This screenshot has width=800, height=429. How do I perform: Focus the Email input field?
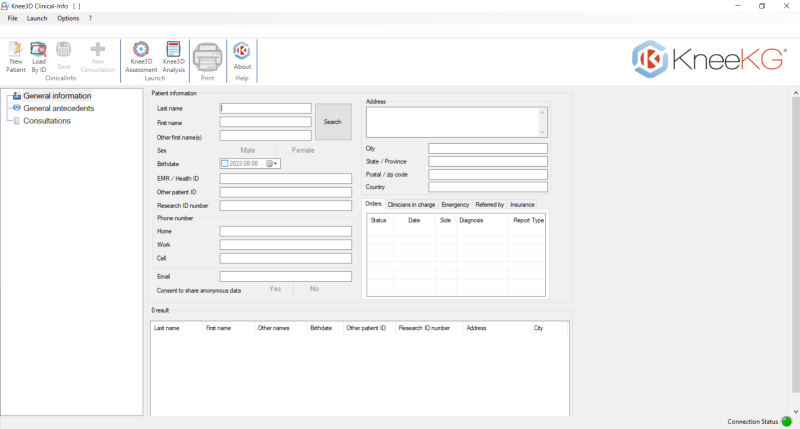click(x=286, y=276)
